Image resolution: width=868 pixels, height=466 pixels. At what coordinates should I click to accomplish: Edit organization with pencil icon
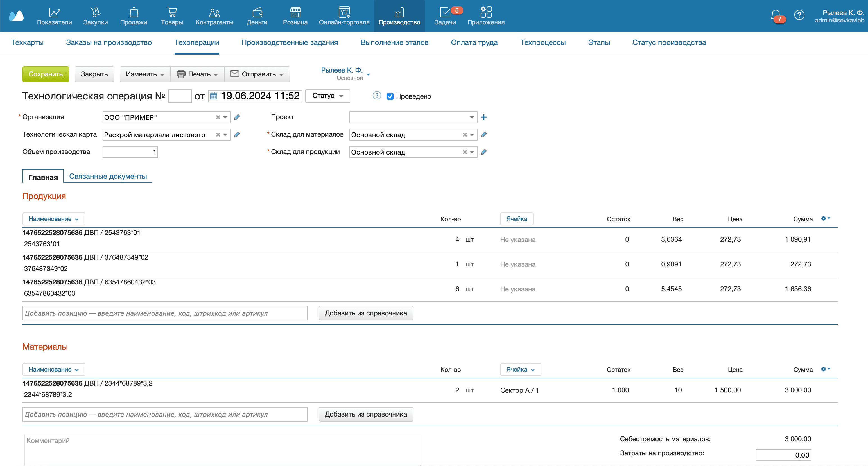(237, 117)
